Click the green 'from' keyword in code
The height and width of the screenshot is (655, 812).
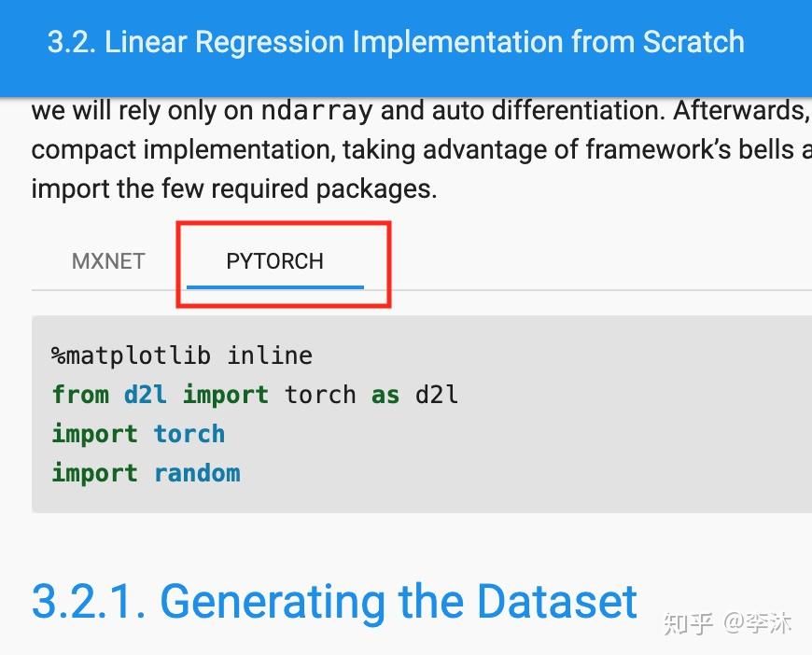pyautogui.click(x=80, y=395)
